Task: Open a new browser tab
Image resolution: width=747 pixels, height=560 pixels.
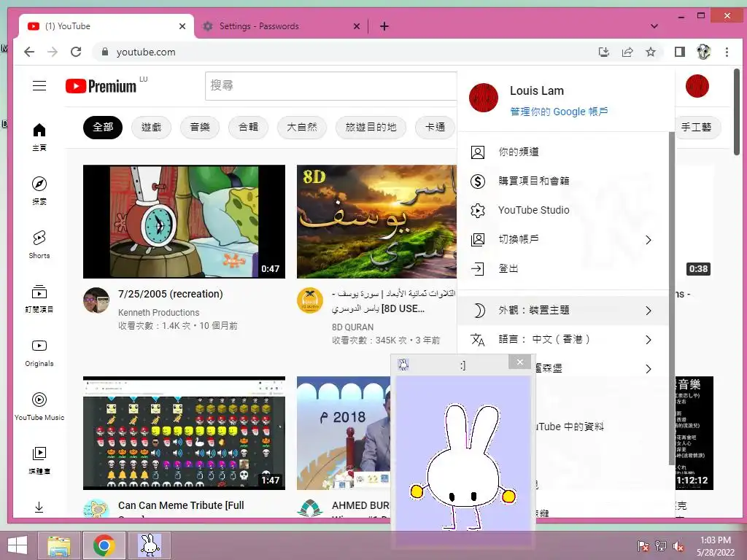Action: 384,26
